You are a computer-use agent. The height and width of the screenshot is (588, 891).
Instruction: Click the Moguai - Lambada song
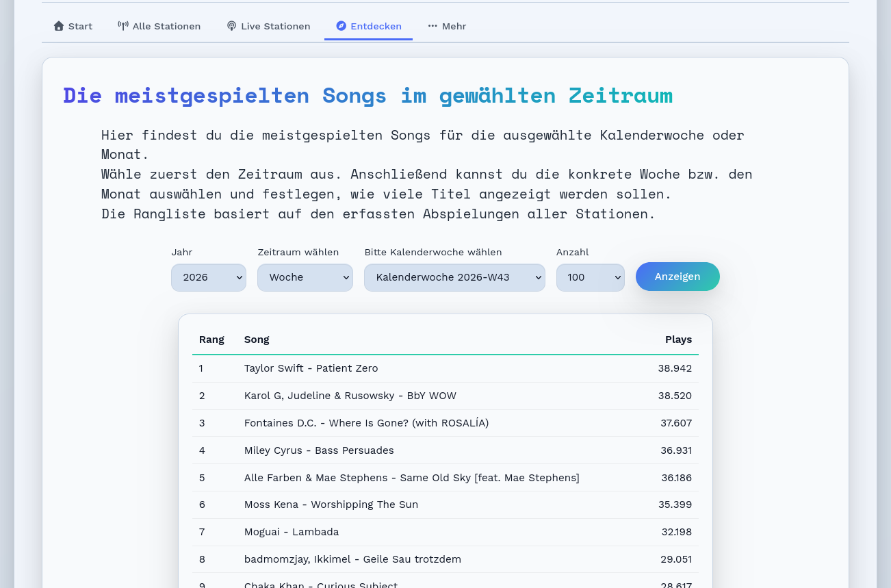click(292, 532)
